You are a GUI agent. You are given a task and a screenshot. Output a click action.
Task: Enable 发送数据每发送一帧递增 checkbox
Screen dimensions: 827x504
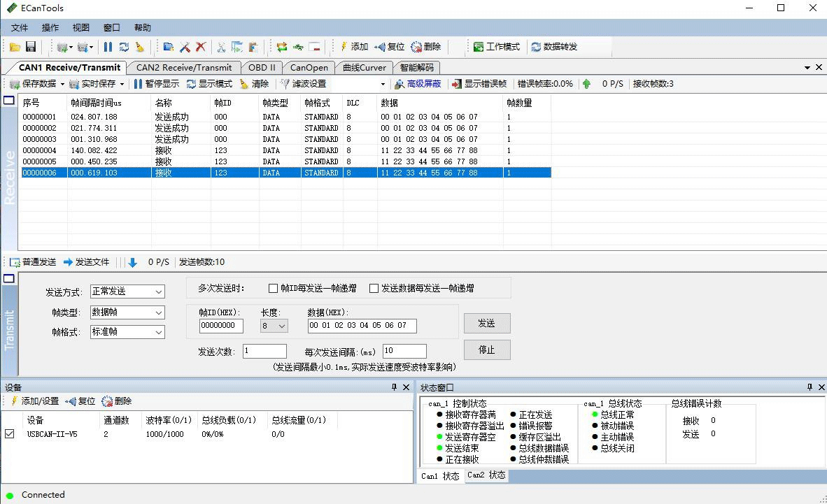click(x=374, y=288)
